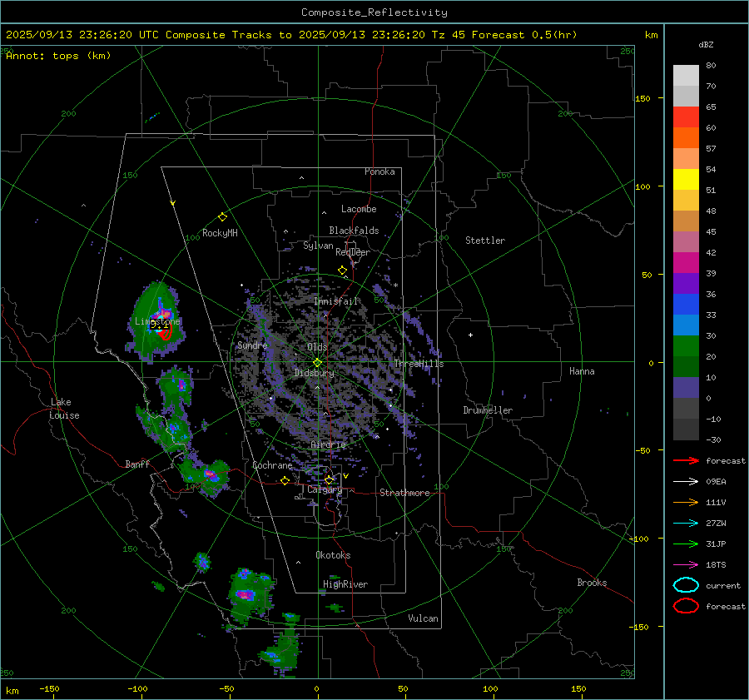Click the white asterisk east of Innisfail

tap(395, 285)
